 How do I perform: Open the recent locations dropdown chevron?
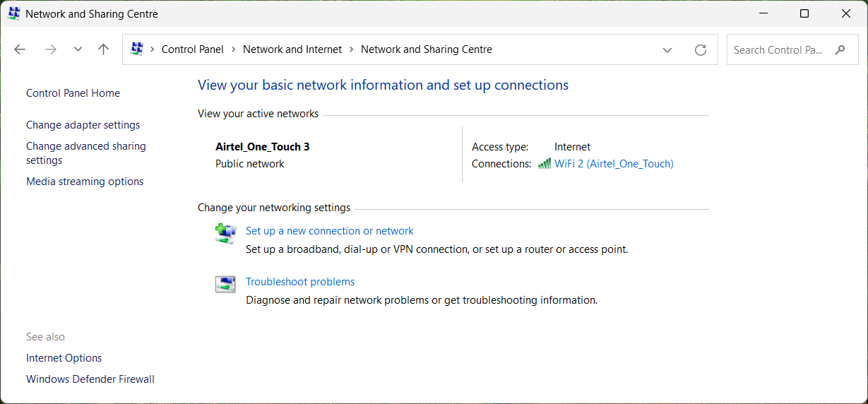(x=78, y=49)
